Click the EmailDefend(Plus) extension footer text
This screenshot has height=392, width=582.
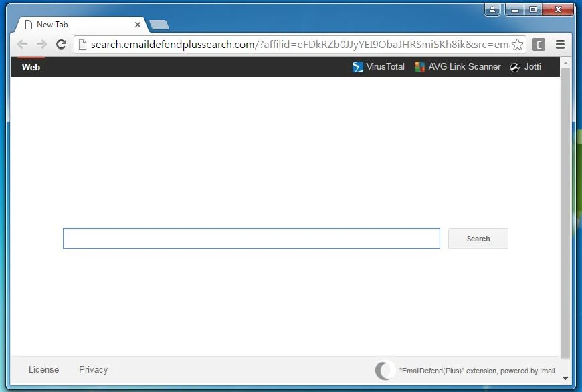pos(478,371)
